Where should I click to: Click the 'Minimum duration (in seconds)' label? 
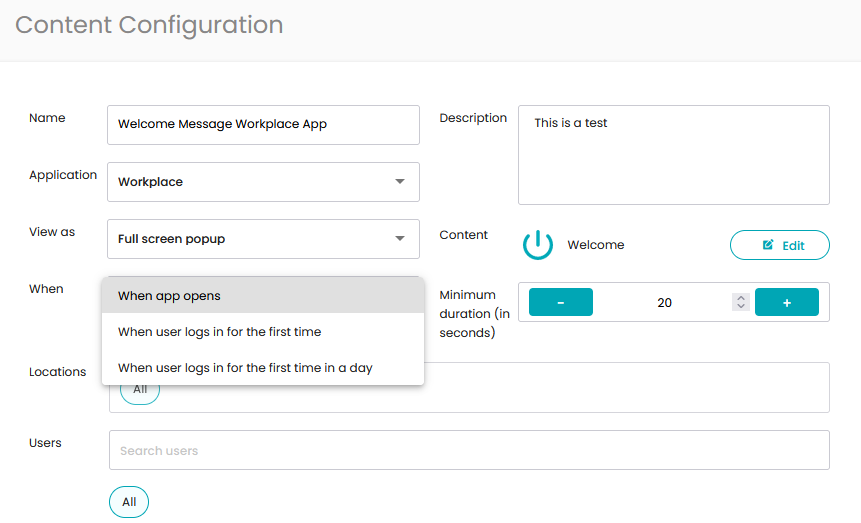tap(474, 314)
